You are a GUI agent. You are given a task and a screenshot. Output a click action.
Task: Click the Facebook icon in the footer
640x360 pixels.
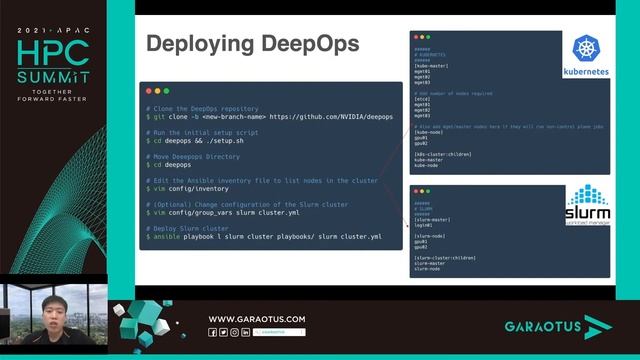click(x=212, y=332)
